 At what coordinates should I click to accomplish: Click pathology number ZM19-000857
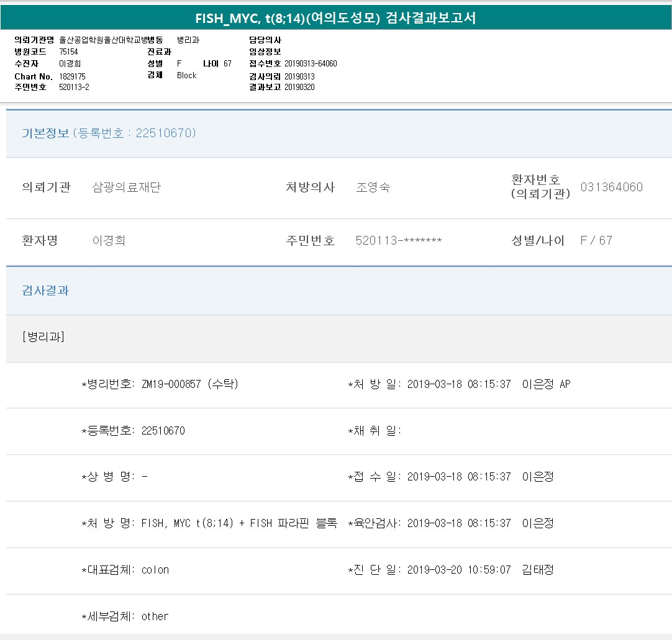click(x=171, y=384)
